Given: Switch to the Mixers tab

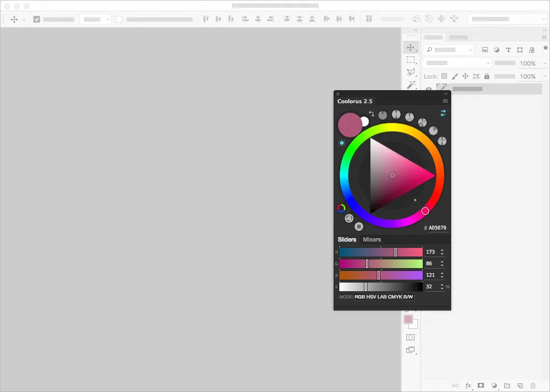Looking at the screenshot, I should tap(372, 240).
